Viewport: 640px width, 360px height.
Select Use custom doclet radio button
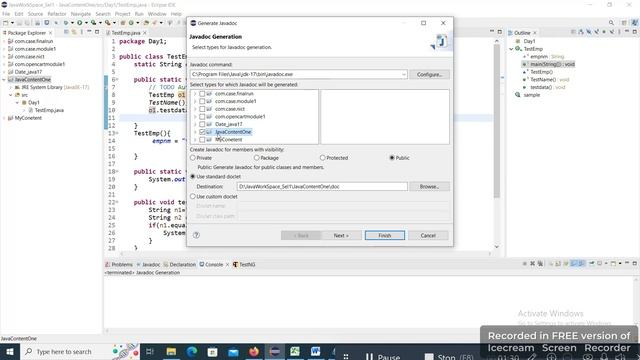pyautogui.click(x=193, y=196)
